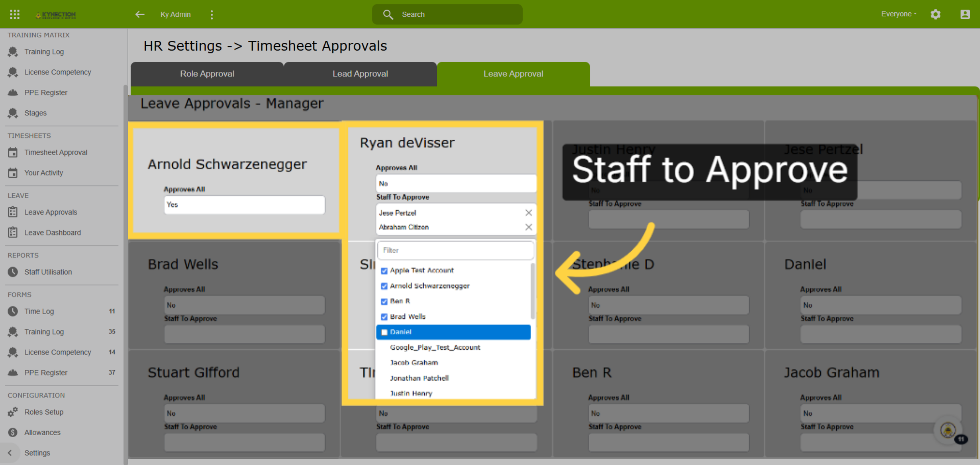Image resolution: width=980 pixels, height=465 pixels.
Task: Open Ryan deVisser's Approves All dropdown
Action: pos(456,183)
